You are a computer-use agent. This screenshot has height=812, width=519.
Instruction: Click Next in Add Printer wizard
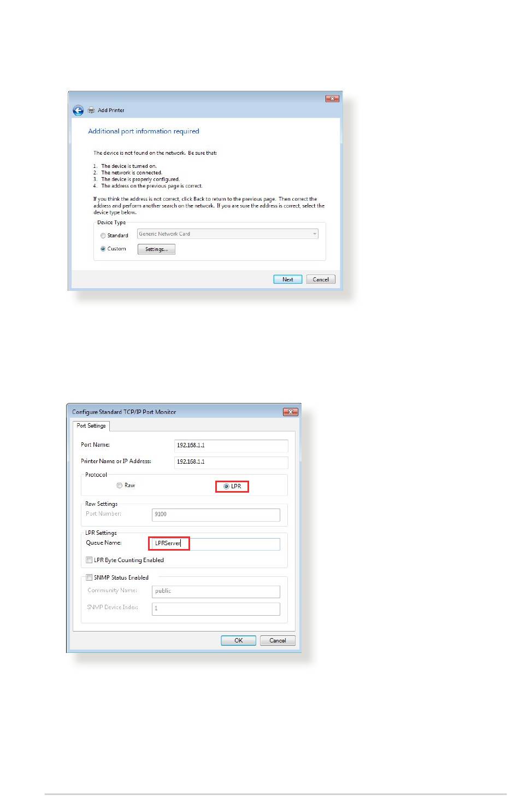click(x=287, y=279)
